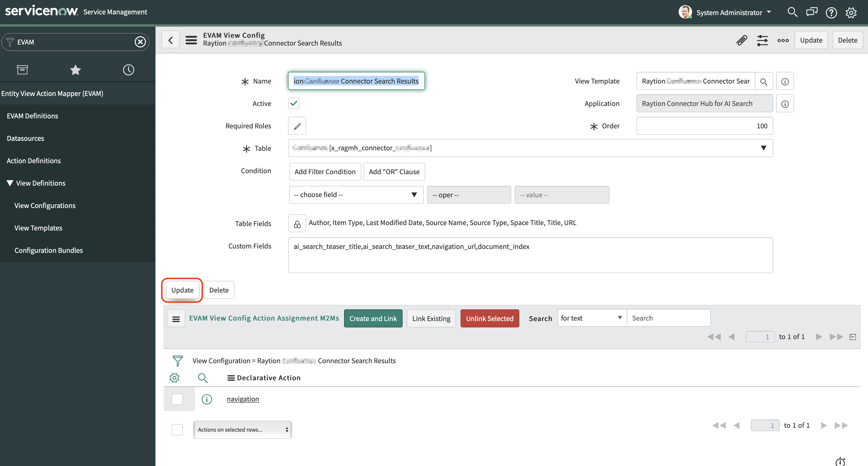This screenshot has width=868, height=466.
Task: Open the favorites star in the sidebar
Action: pyautogui.click(x=75, y=69)
